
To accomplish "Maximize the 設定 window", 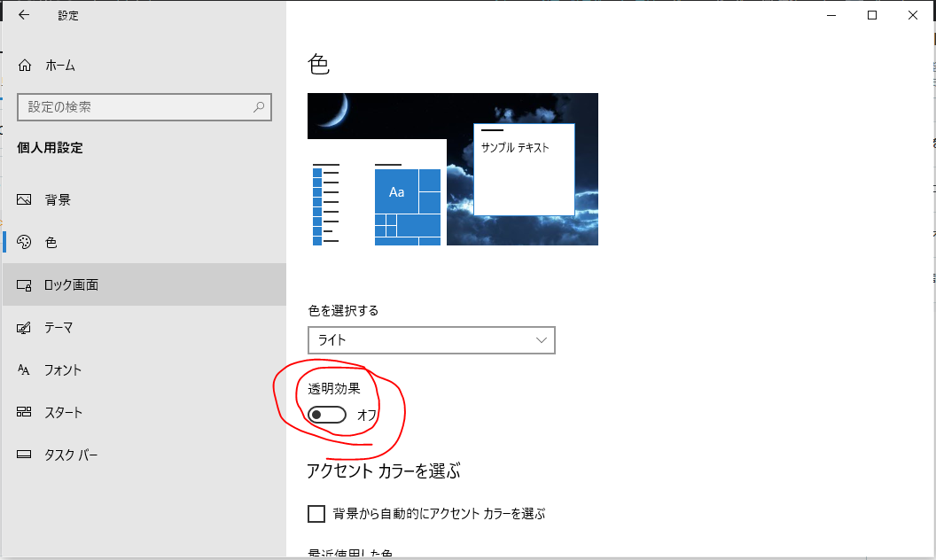I will coord(872,15).
